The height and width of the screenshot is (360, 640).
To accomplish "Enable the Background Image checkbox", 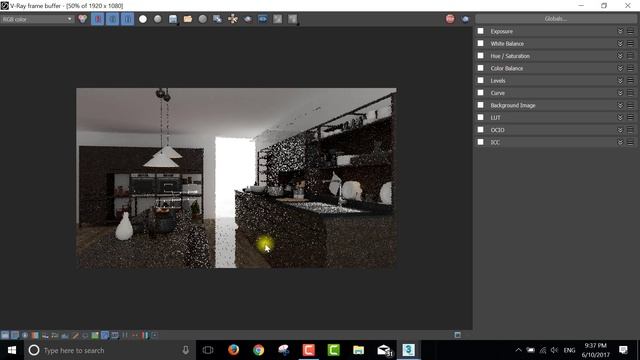I will [x=480, y=105].
